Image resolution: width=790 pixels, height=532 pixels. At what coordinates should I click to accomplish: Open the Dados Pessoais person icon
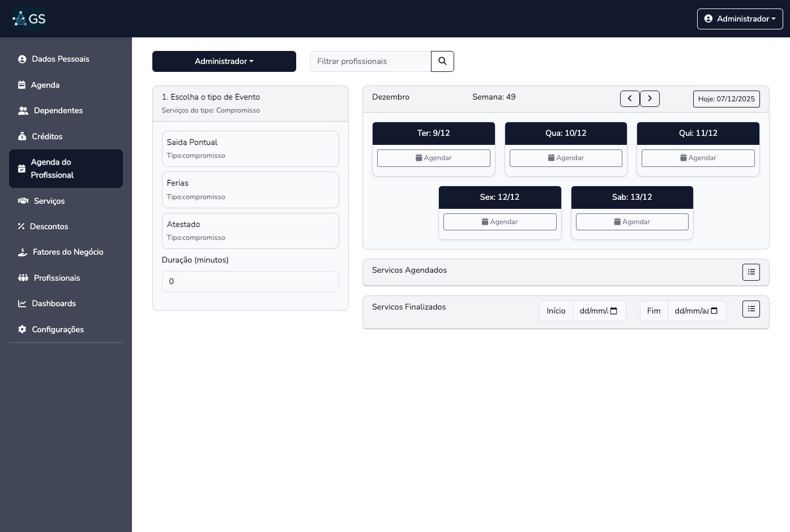[22, 59]
